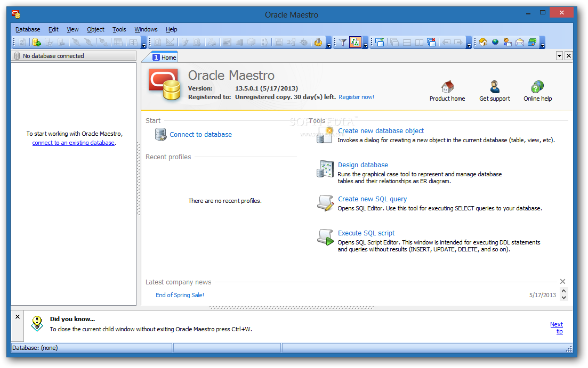
Task: Click the Create new SQL query icon
Action: (x=325, y=203)
